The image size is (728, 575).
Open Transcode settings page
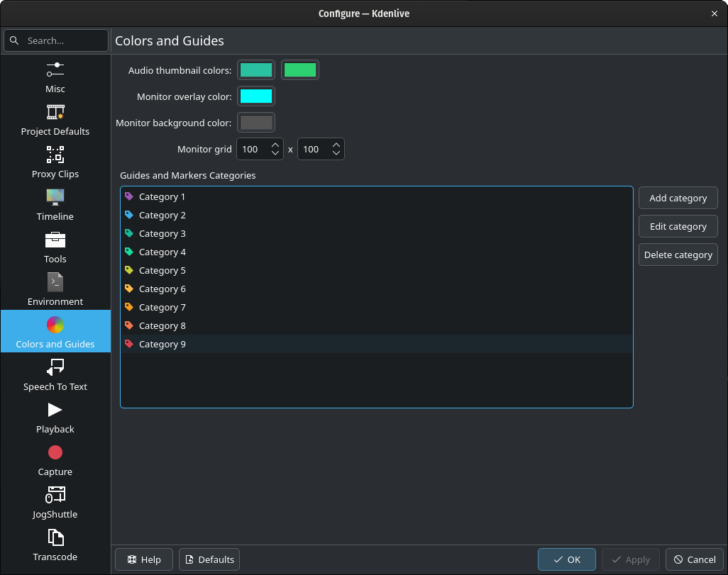click(x=55, y=545)
